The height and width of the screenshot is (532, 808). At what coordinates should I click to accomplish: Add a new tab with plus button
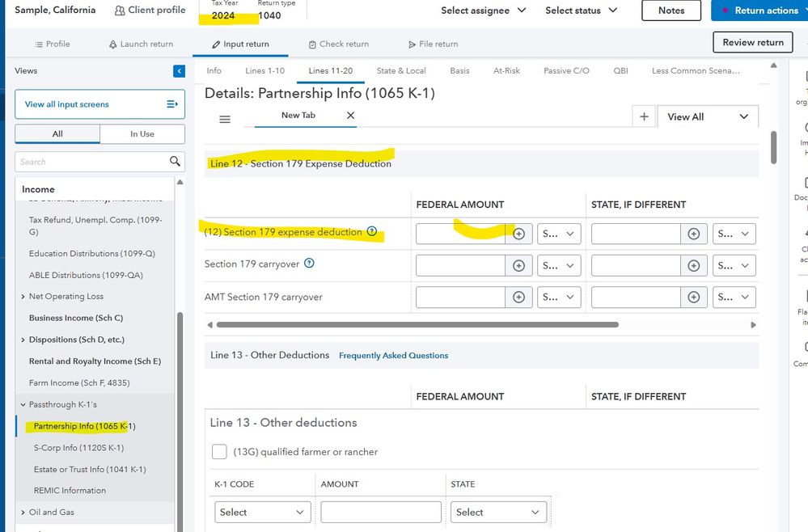[644, 116]
